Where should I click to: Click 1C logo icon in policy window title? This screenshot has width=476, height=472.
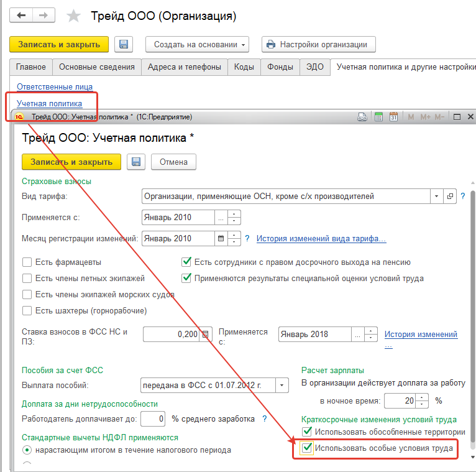pos(19,117)
